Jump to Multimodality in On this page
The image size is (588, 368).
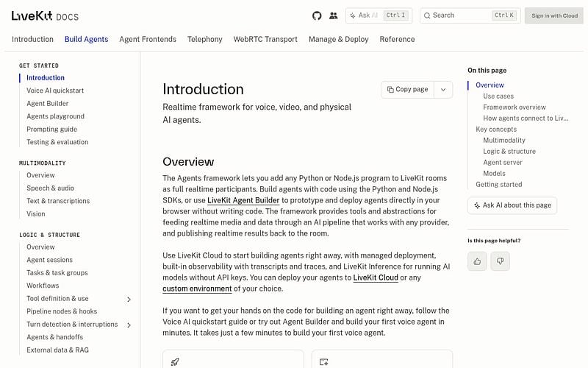pos(504,141)
